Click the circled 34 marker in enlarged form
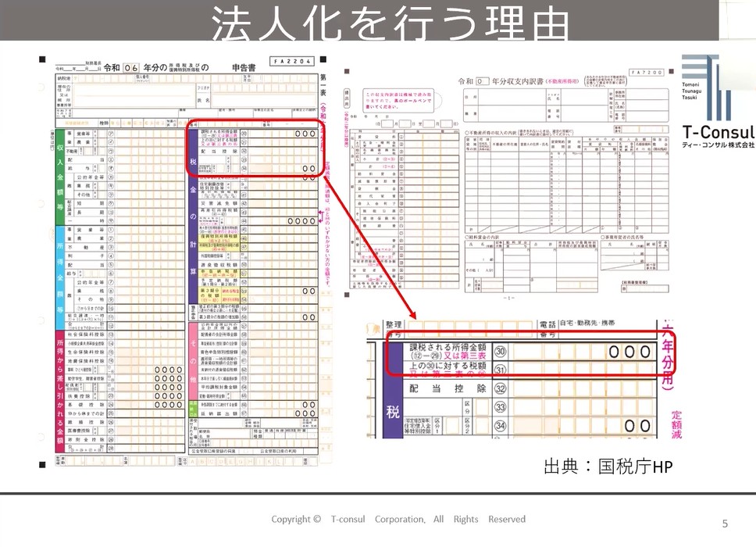756x547 pixels. click(501, 426)
